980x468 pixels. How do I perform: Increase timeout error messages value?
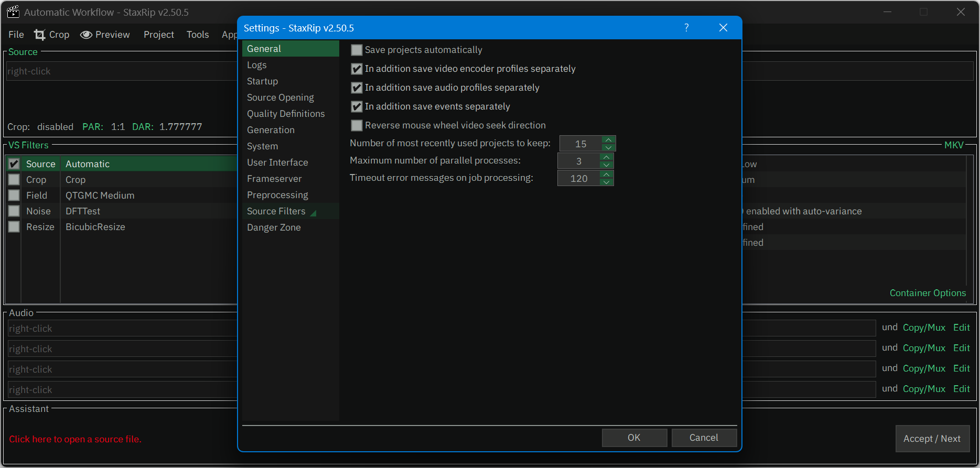point(607,175)
